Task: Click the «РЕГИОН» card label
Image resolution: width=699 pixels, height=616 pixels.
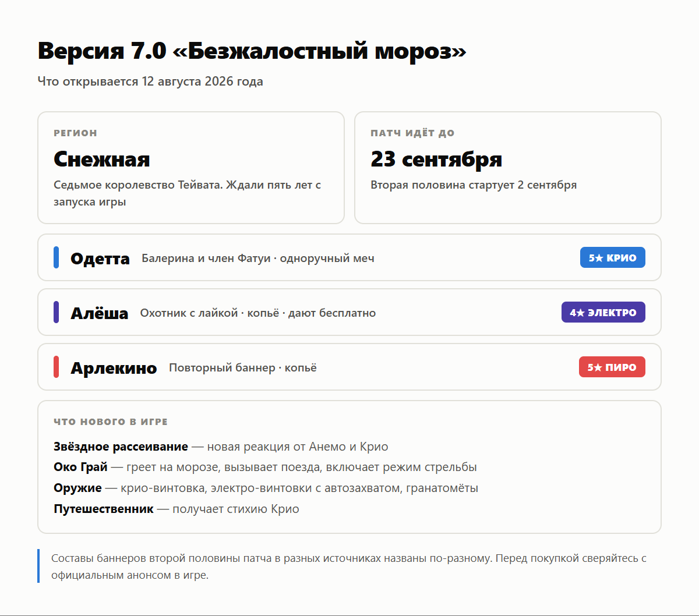Action: point(75,133)
